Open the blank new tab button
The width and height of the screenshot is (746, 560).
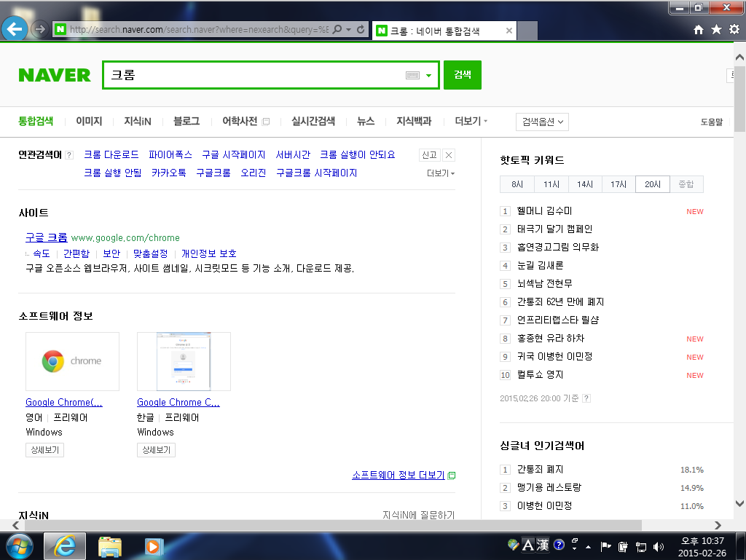[527, 31]
